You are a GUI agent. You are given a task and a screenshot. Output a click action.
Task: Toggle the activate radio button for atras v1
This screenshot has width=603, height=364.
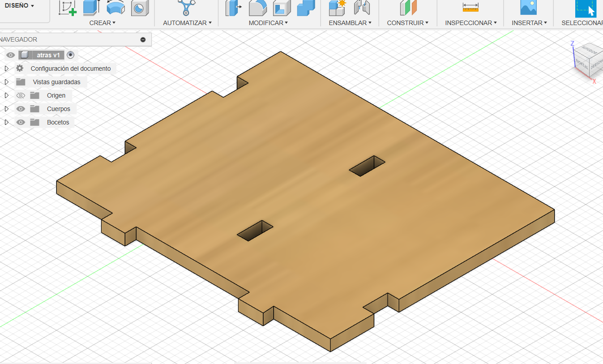70,55
